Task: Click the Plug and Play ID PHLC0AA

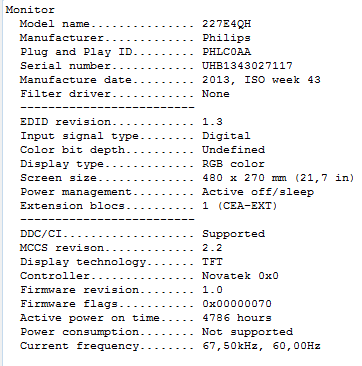Action: [227, 52]
